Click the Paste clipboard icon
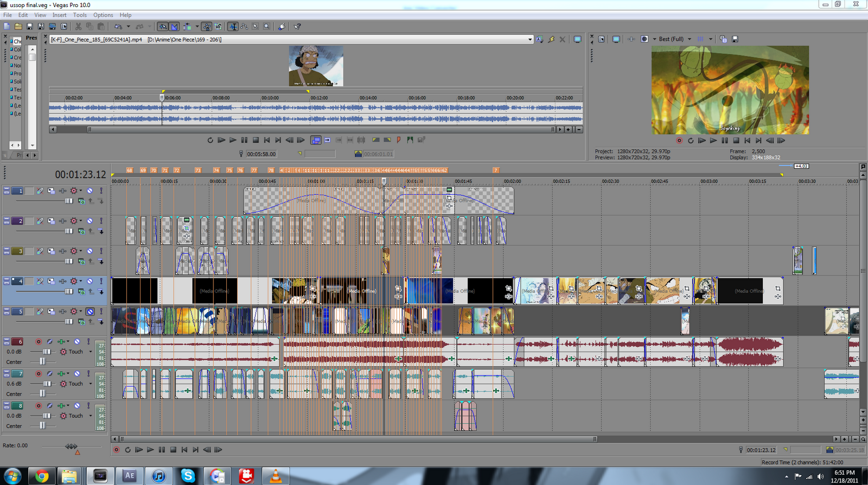 tap(101, 26)
